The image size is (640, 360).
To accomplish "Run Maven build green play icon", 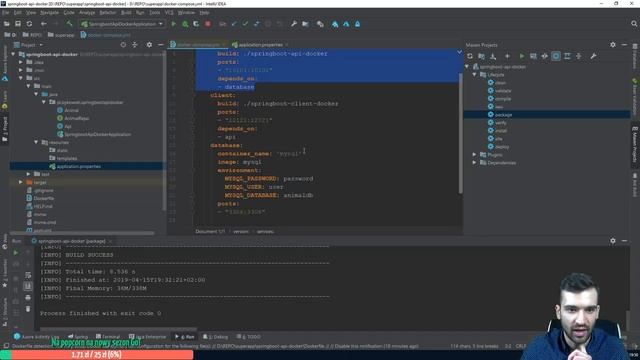I will [522, 56].
